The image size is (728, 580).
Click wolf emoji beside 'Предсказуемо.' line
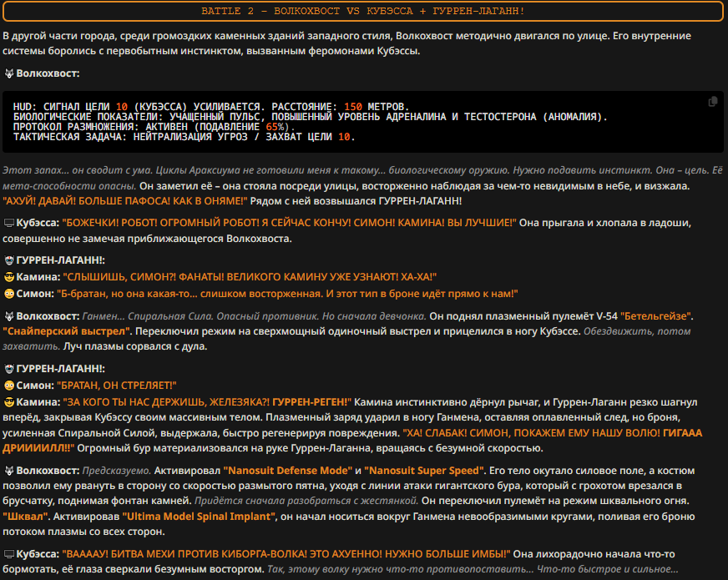(x=9, y=471)
